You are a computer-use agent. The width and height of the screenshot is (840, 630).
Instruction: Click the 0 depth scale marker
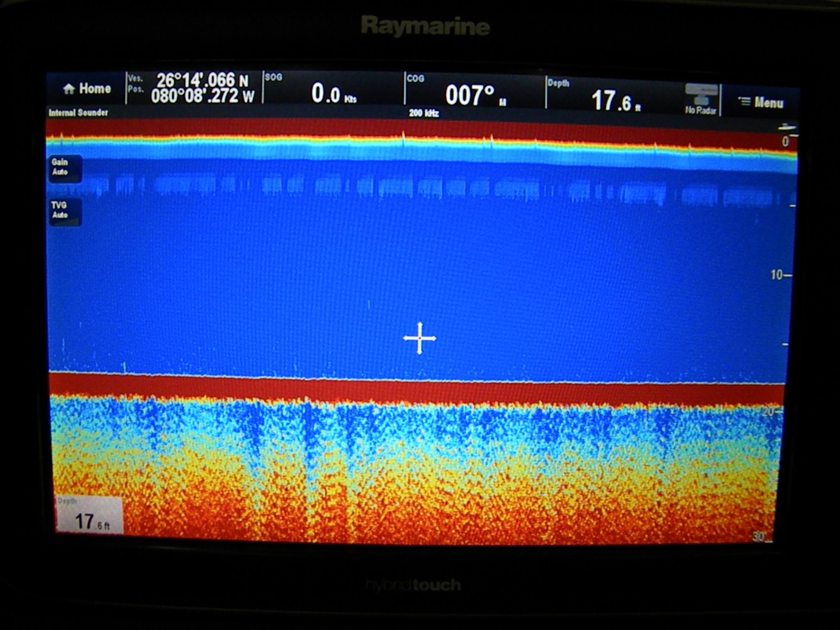785,142
